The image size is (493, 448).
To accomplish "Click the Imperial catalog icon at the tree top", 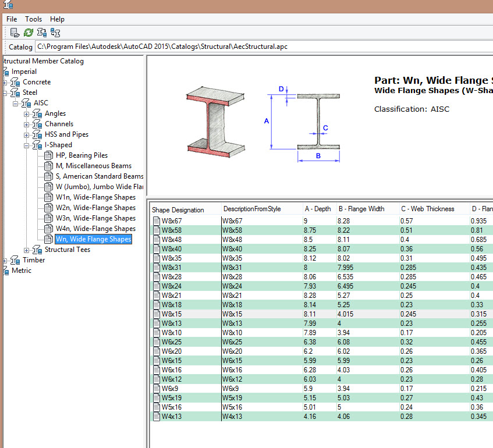I will (7, 71).
